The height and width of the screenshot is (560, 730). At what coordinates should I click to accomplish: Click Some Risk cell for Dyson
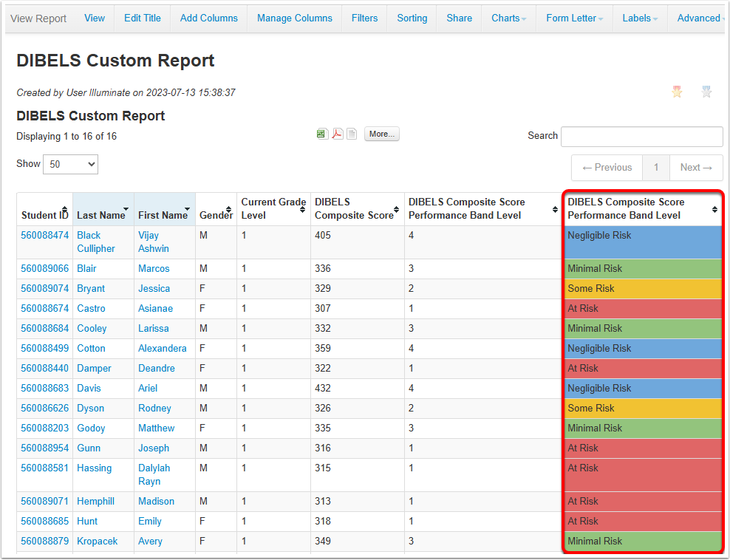(x=643, y=409)
